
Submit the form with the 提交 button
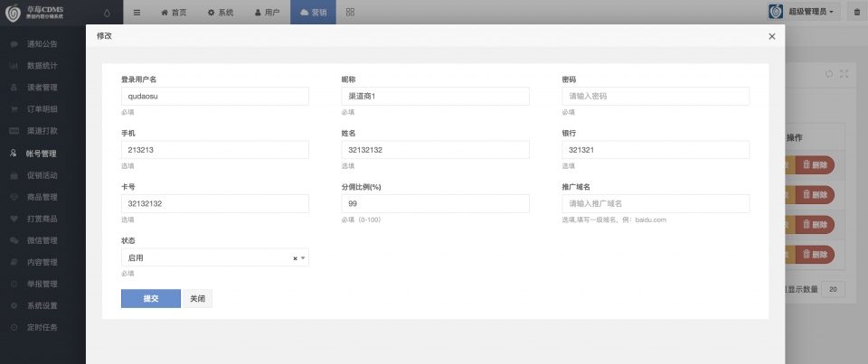coord(151,299)
